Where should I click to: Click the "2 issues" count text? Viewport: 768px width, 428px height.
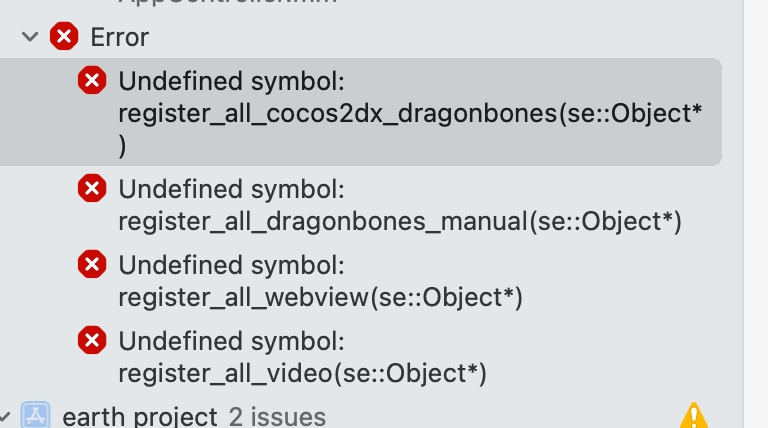pyautogui.click(x=276, y=417)
